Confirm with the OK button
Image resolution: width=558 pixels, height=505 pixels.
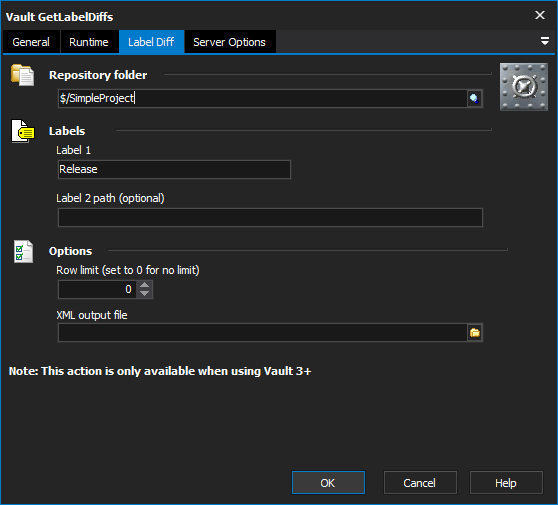tap(328, 483)
